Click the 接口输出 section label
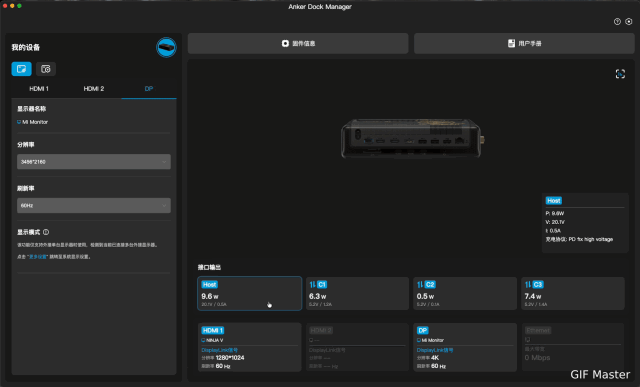Viewport: 640px width, 387px height. click(x=209, y=267)
